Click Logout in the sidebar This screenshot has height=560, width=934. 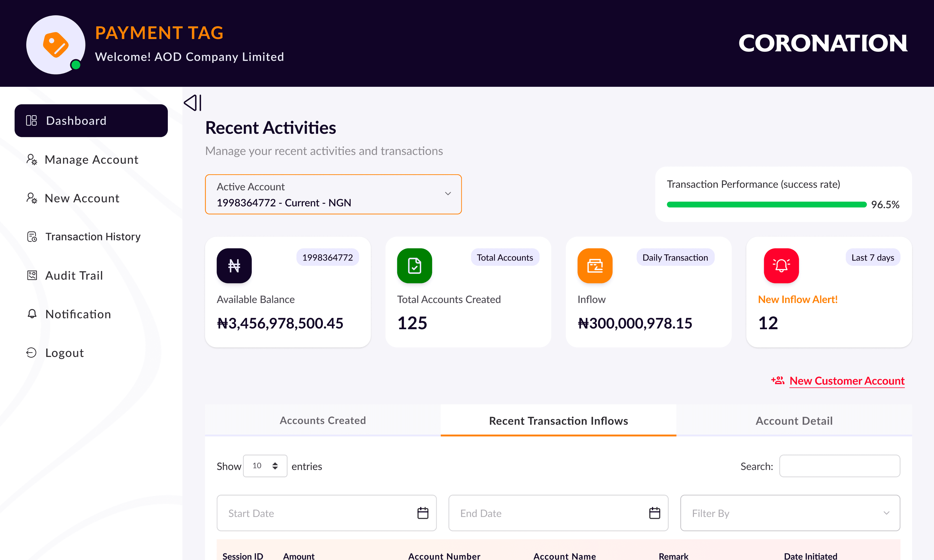pos(64,353)
